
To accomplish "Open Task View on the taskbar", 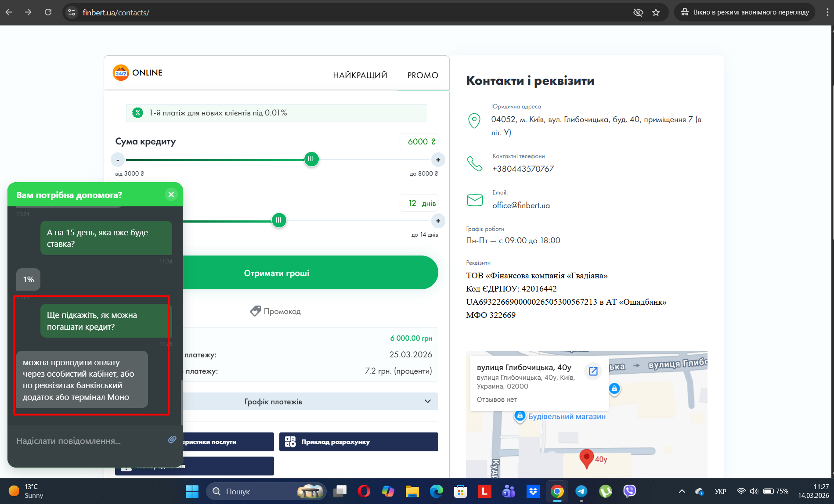I will (340, 491).
